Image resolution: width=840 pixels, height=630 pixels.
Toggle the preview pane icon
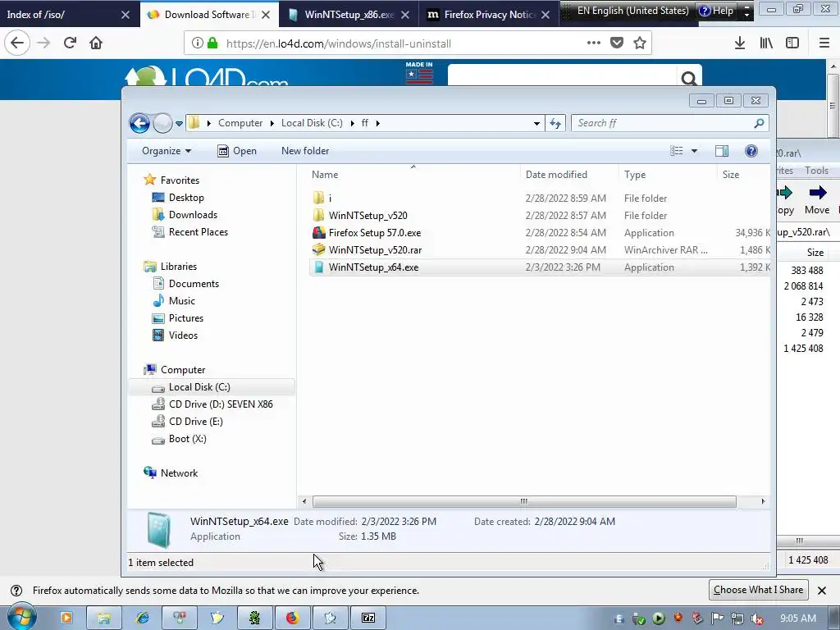pos(722,151)
